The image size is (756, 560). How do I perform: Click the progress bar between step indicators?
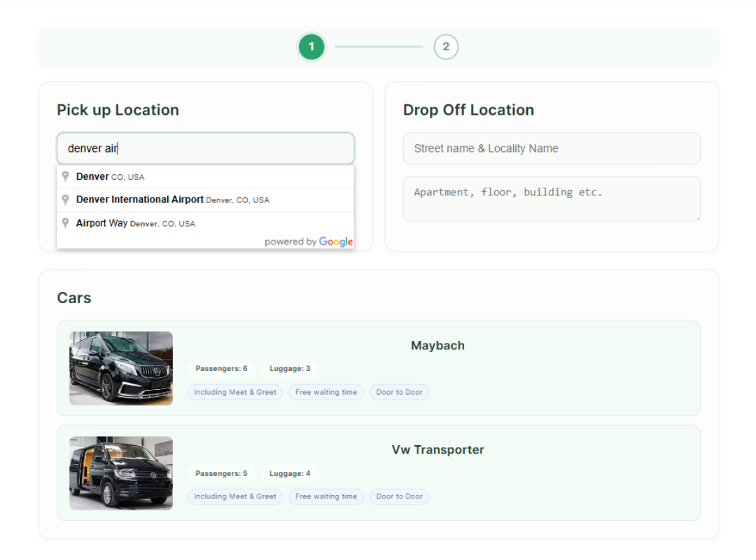pos(379,47)
